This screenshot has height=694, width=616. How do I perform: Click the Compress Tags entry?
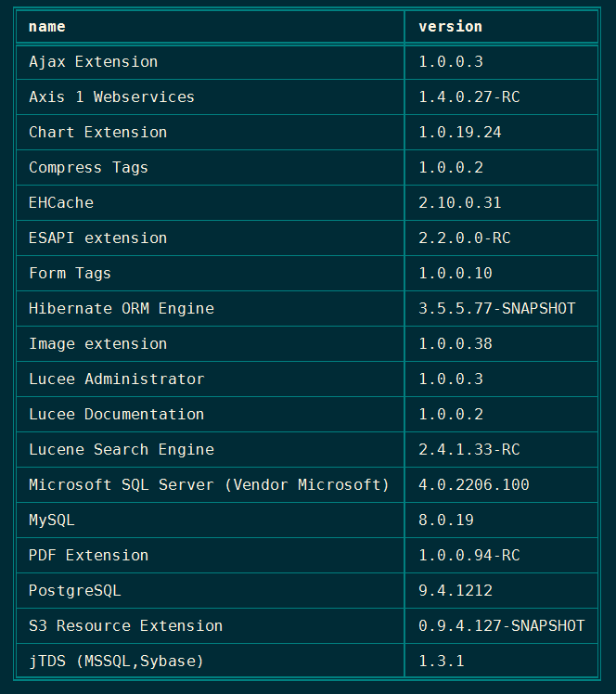88,168
